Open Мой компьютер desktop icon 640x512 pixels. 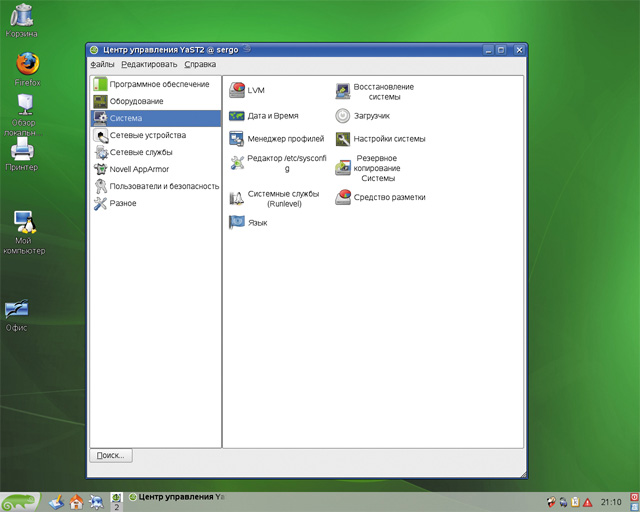coord(24,233)
